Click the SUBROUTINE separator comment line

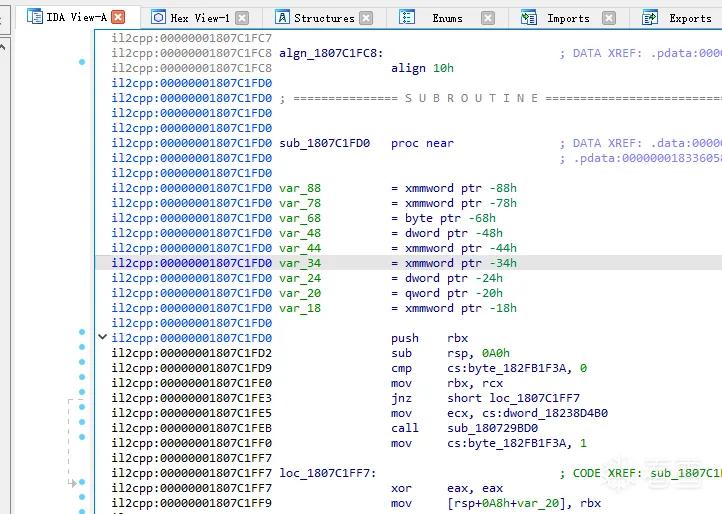point(501,98)
